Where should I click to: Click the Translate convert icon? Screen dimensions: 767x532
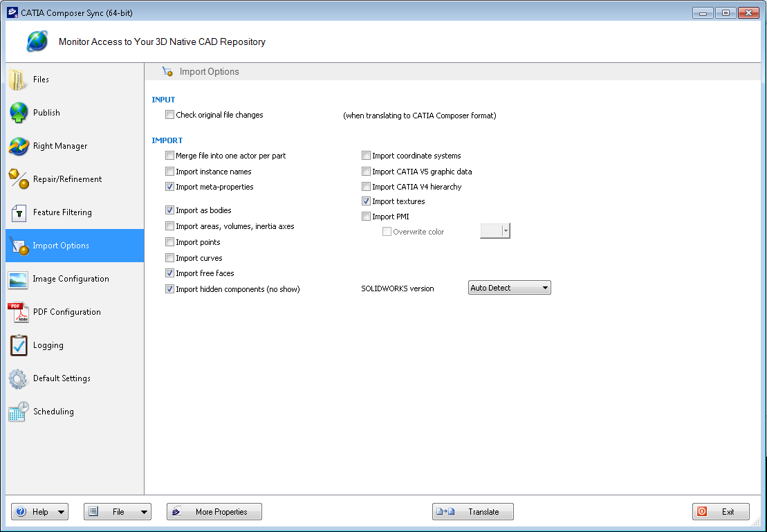point(445,511)
